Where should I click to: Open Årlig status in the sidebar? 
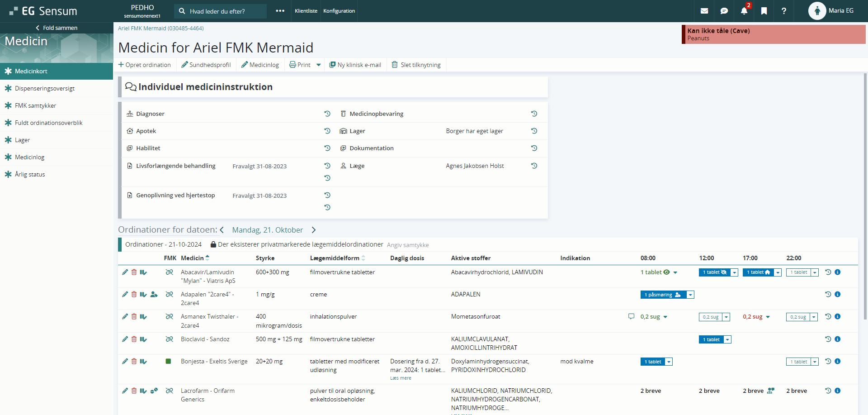coord(57,174)
